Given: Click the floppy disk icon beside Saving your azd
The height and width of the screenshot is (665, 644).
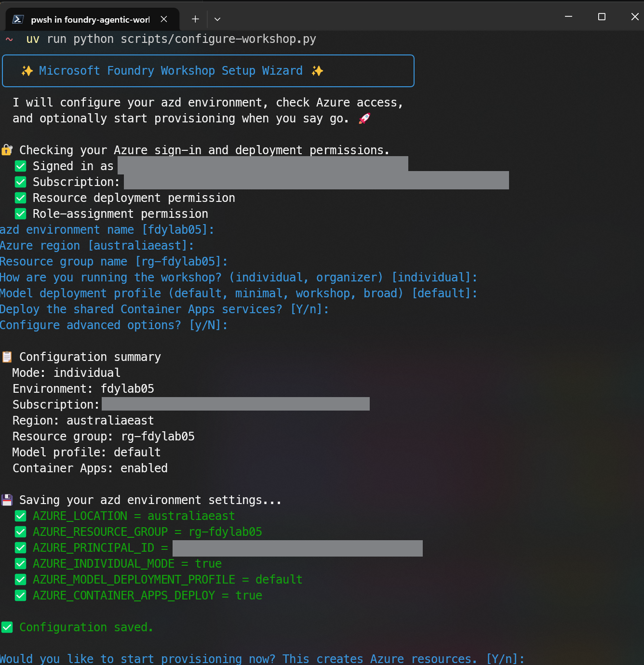Looking at the screenshot, I should pos(7,500).
